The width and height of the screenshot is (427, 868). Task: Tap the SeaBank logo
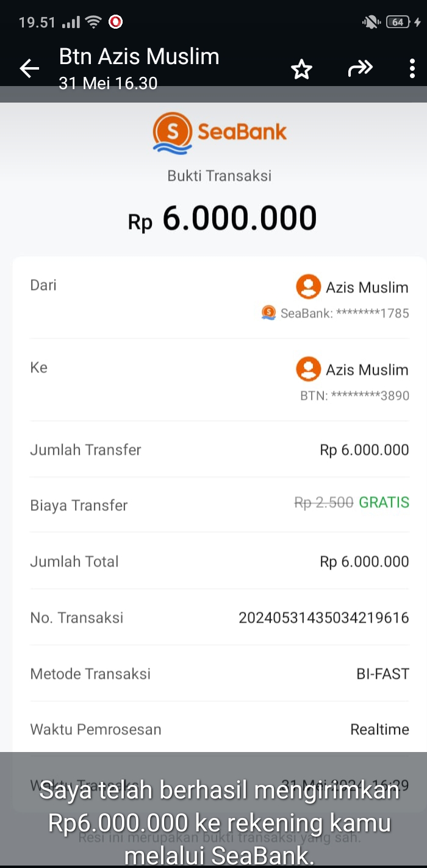click(x=220, y=132)
